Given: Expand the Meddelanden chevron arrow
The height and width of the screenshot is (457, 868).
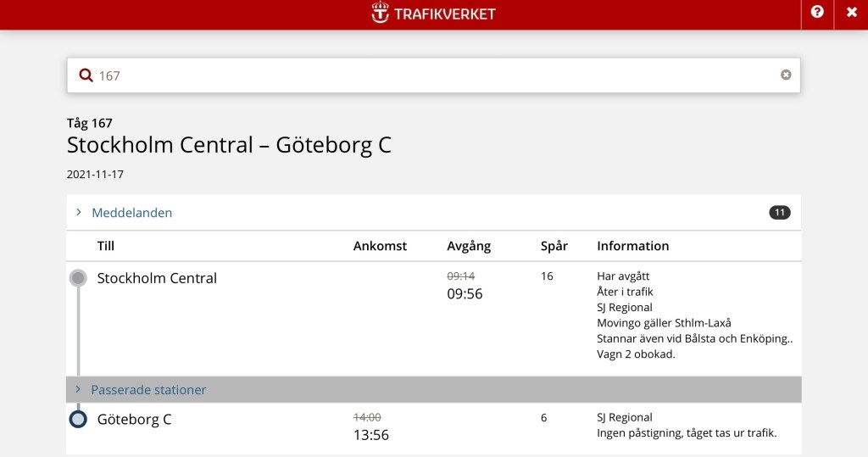Looking at the screenshot, I should pos(78,213).
